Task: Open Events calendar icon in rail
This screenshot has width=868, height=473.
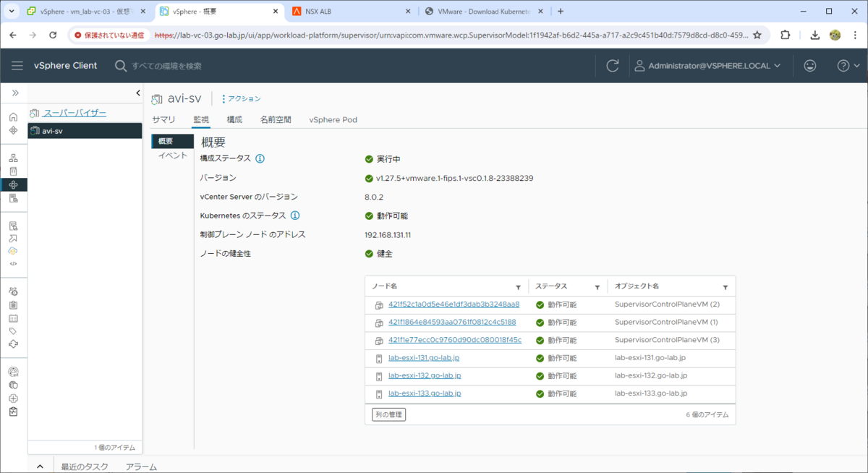Action: coord(13,318)
